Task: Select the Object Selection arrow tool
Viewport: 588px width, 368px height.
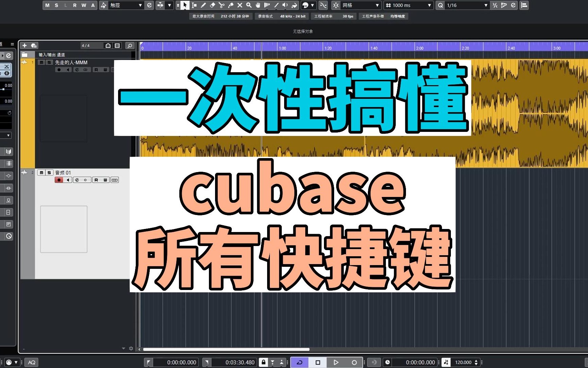Action: 184,5
